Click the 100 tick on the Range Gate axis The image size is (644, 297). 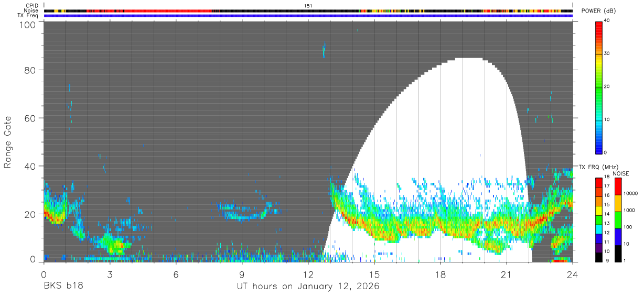(26, 24)
